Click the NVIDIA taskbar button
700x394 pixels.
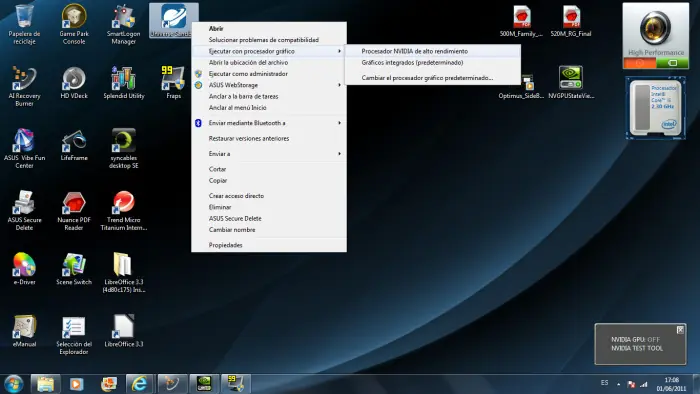(204, 384)
